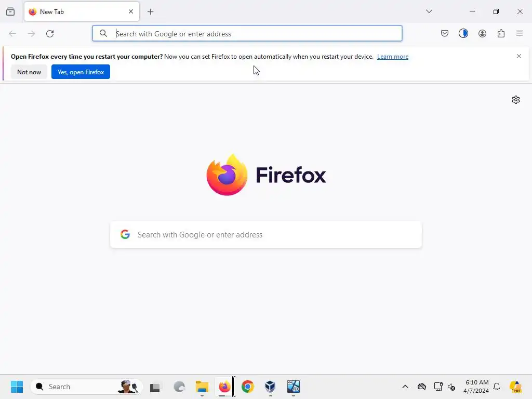This screenshot has height=399, width=532.
Task: Choose Not now in notification
Action: point(29,72)
